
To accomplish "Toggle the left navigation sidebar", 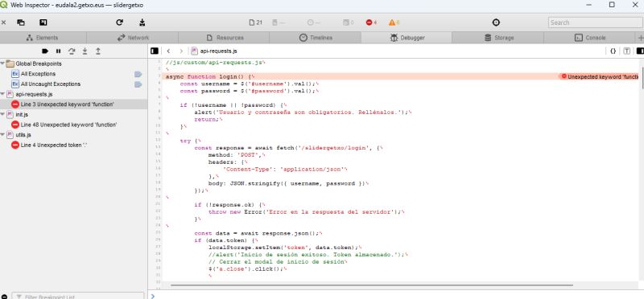I will coord(155,51).
